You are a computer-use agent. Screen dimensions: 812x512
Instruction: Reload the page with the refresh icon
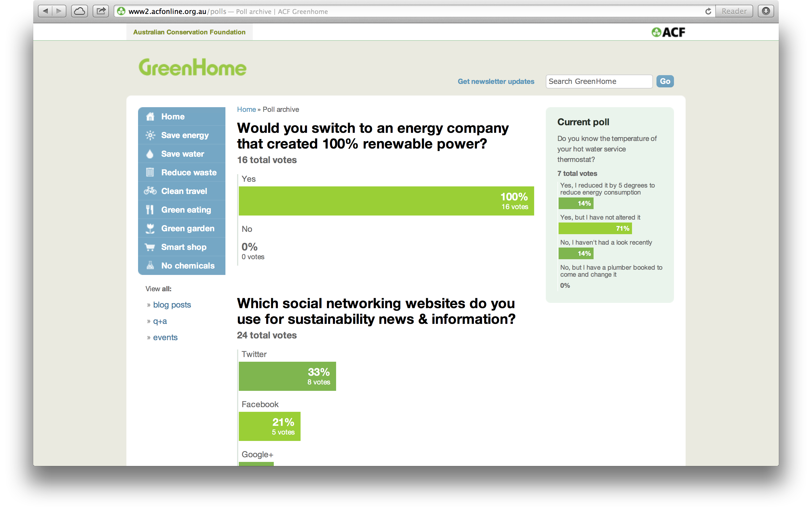pyautogui.click(x=708, y=11)
